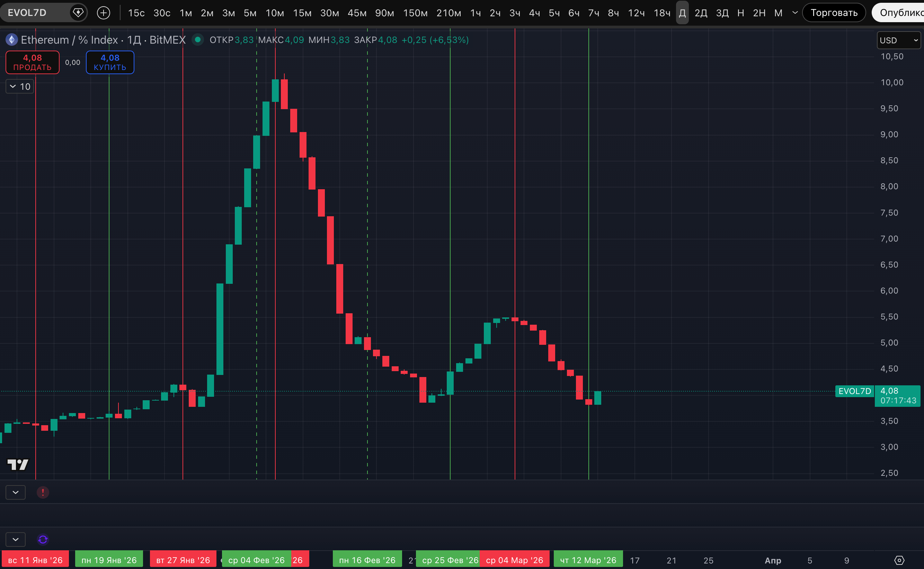This screenshot has width=924, height=569.
Task: Click the plus compare symbol icon
Action: click(x=104, y=13)
